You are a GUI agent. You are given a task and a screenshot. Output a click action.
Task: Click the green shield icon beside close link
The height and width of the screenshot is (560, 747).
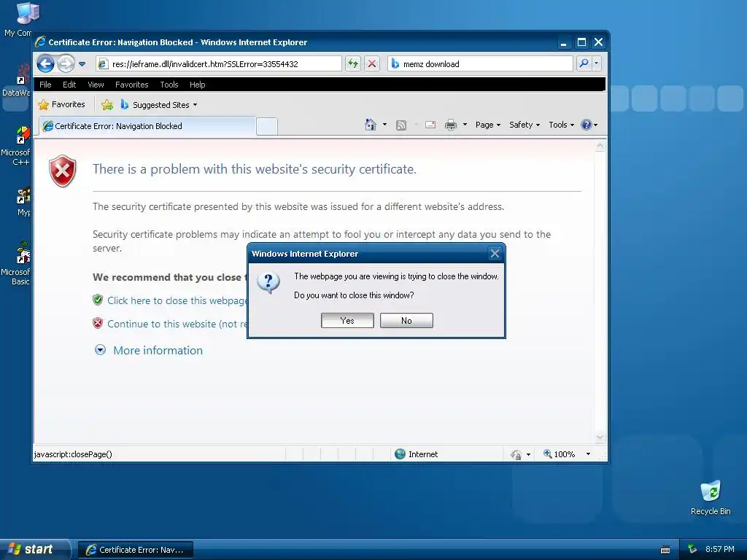(98, 300)
